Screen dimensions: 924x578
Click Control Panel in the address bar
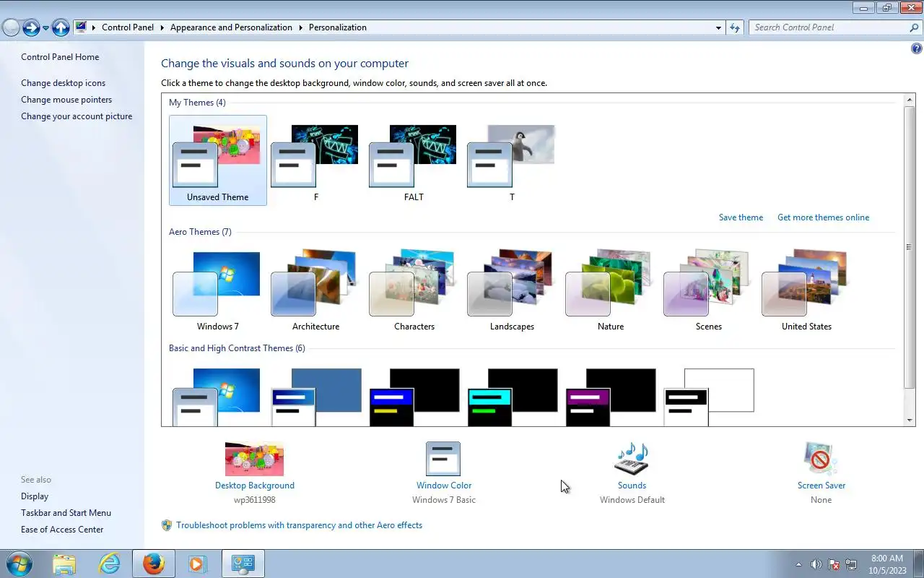(x=128, y=27)
